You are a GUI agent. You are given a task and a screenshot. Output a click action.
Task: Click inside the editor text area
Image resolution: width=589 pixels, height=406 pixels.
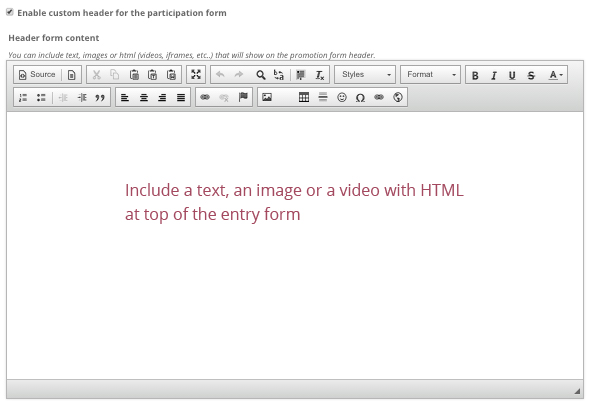coord(295,245)
